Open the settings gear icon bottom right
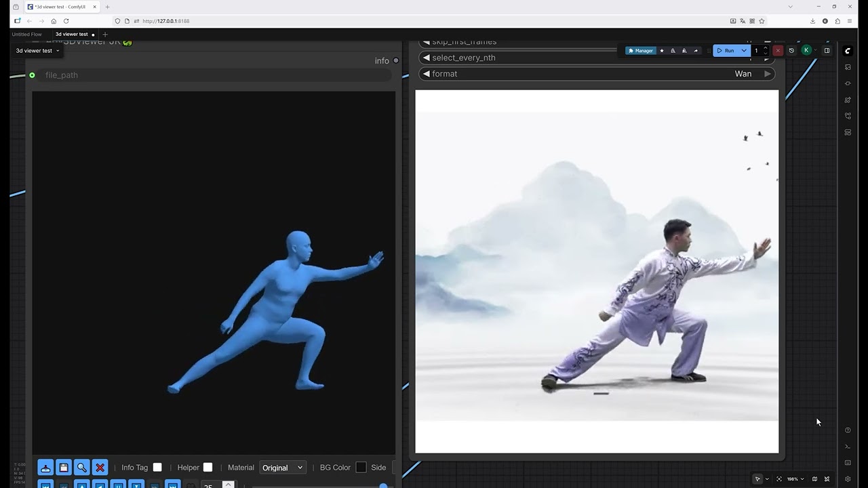 [x=848, y=479]
